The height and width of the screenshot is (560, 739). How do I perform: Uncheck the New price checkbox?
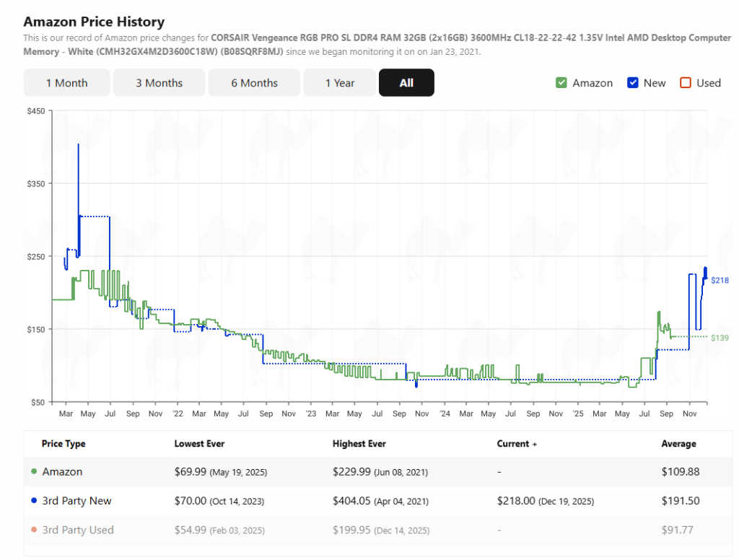coord(633,83)
